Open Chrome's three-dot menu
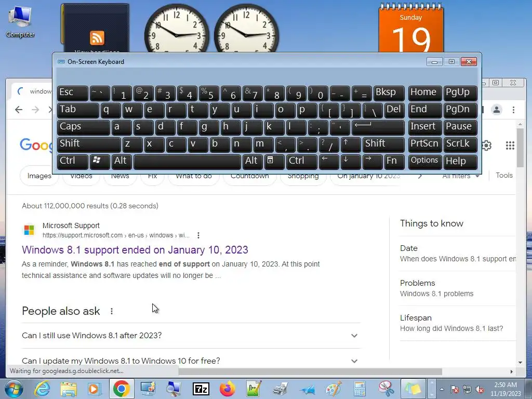Image resolution: width=532 pixels, height=399 pixels. 513,110
